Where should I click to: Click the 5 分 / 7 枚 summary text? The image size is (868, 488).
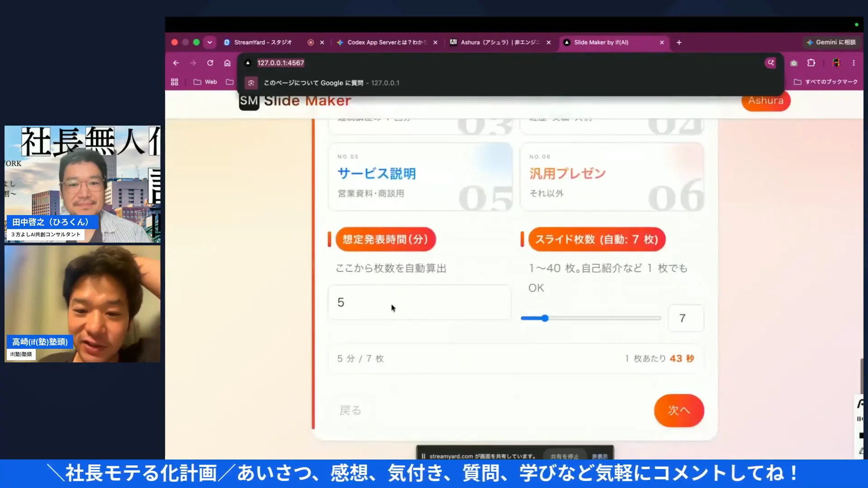(x=360, y=358)
